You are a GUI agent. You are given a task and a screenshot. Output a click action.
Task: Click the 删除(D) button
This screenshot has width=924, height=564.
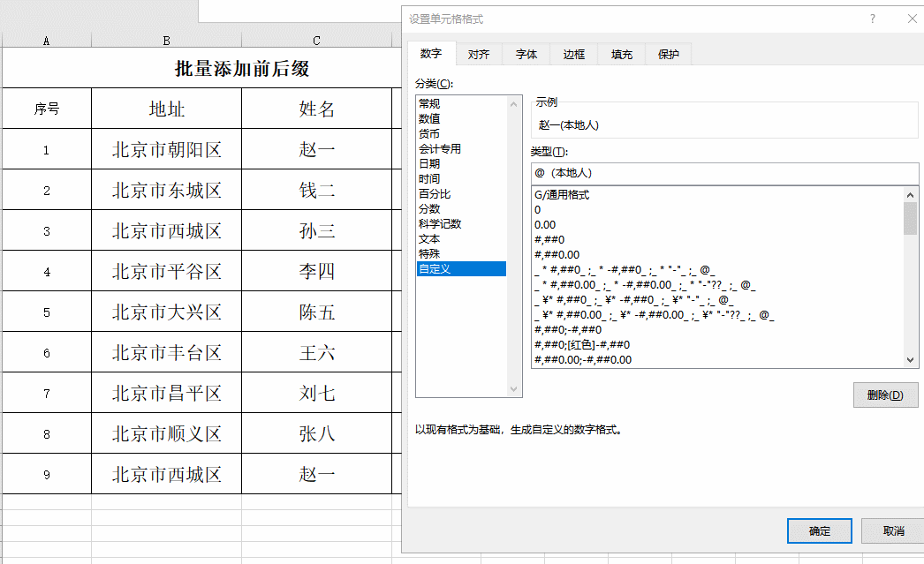coord(885,395)
